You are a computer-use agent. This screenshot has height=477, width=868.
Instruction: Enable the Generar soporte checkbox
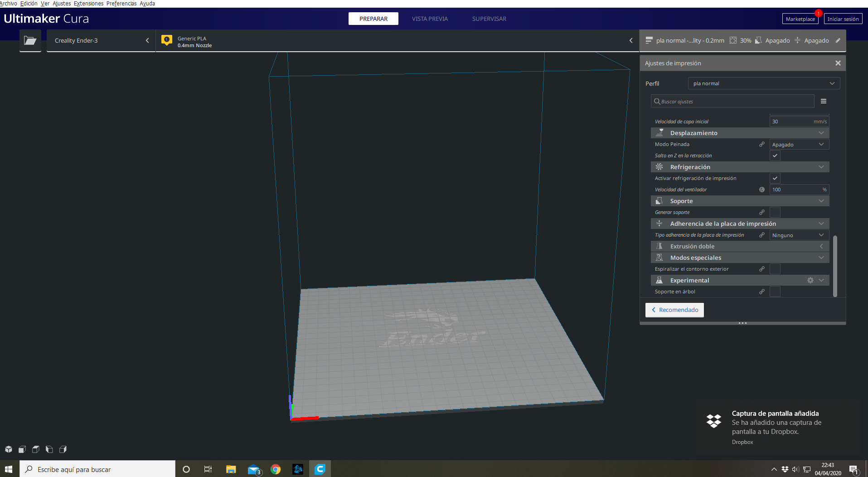pos(775,212)
